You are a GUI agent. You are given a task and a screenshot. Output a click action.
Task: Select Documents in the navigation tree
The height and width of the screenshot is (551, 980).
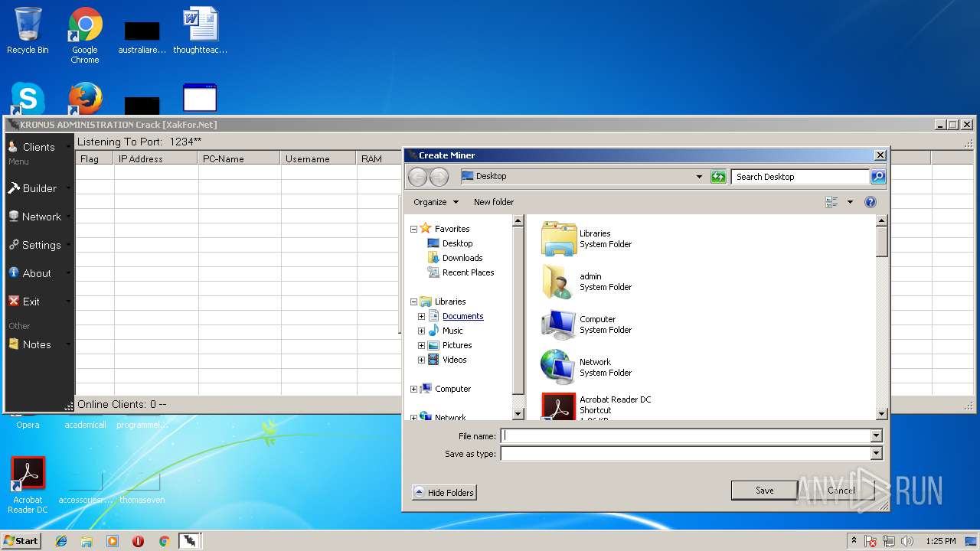click(462, 316)
